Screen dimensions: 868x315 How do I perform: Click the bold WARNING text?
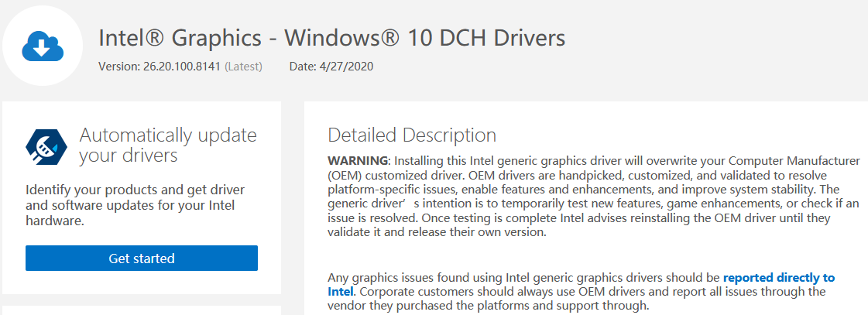click(356, 160)
